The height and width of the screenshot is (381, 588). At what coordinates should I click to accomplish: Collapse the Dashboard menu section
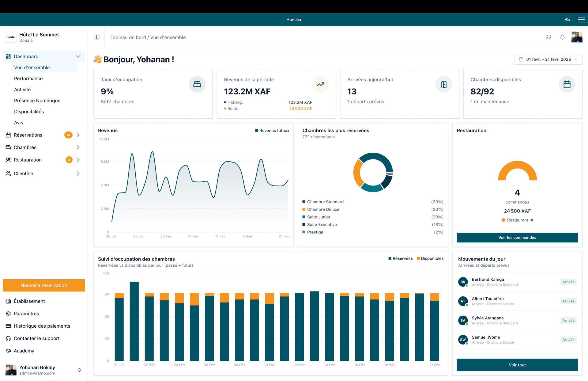coord(78,56)
